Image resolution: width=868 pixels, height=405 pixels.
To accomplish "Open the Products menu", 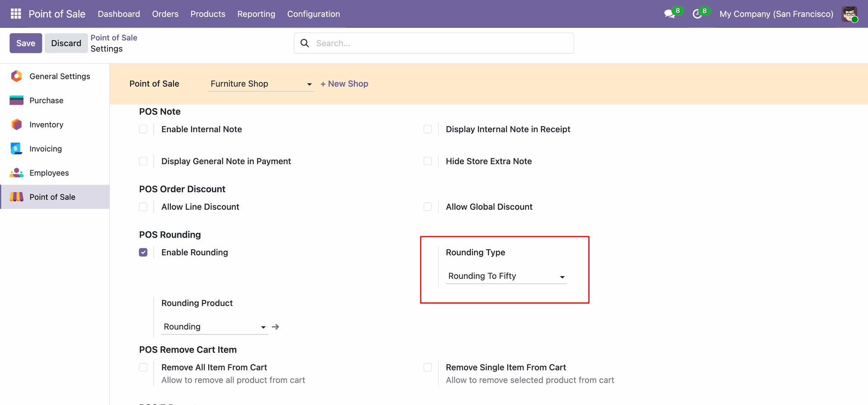I will [x=208, y=14].
